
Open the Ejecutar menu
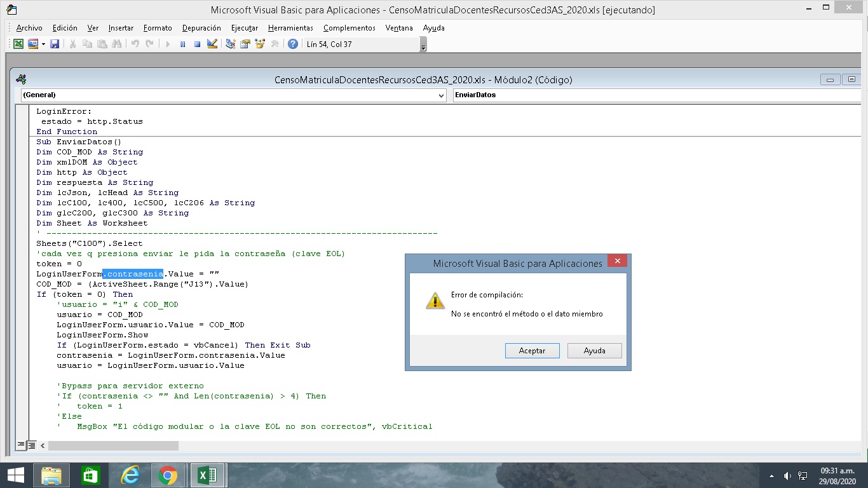[x=245, y=28]
